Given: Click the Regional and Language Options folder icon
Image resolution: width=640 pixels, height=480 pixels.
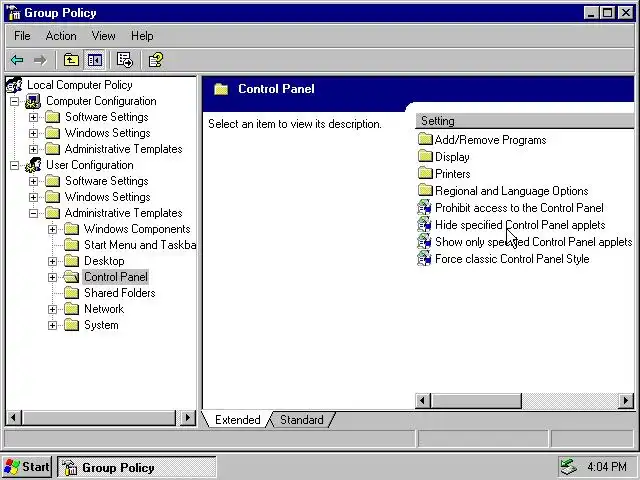Looking at the screenshot, I should coord(425,190).
